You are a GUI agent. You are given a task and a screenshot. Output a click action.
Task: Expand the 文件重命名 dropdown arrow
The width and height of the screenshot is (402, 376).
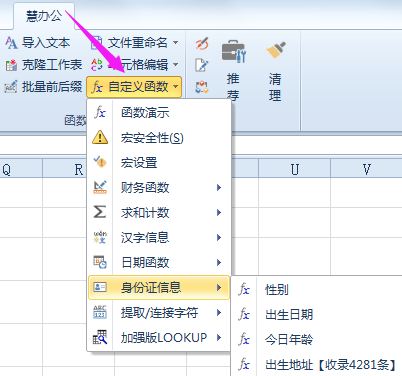point(176,43)
